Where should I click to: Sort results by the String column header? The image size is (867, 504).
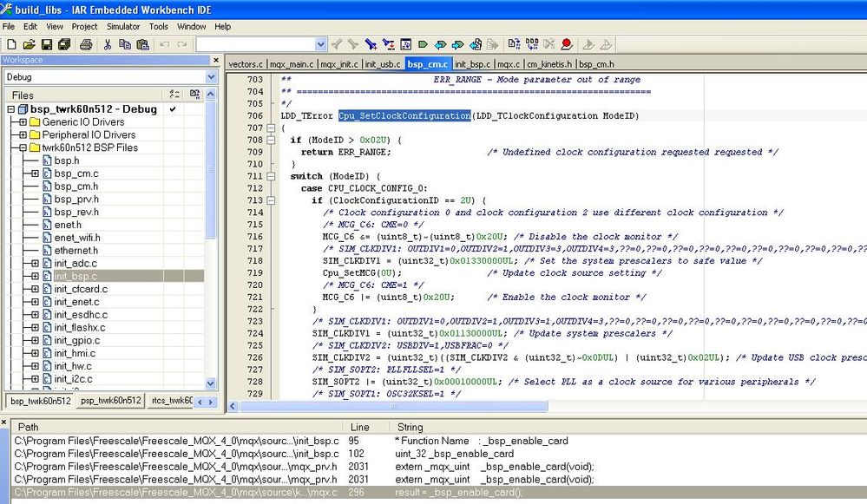click(x=628, y=427)
